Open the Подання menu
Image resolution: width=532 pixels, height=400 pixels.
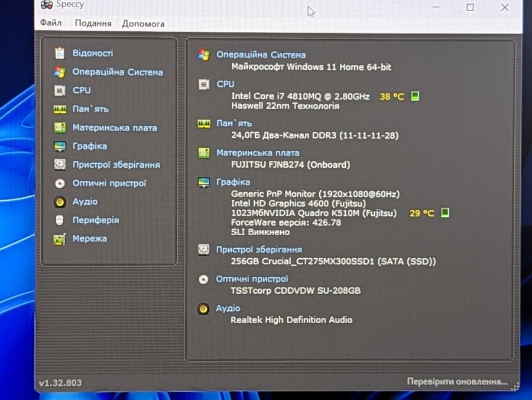click(x=93, y=23)
